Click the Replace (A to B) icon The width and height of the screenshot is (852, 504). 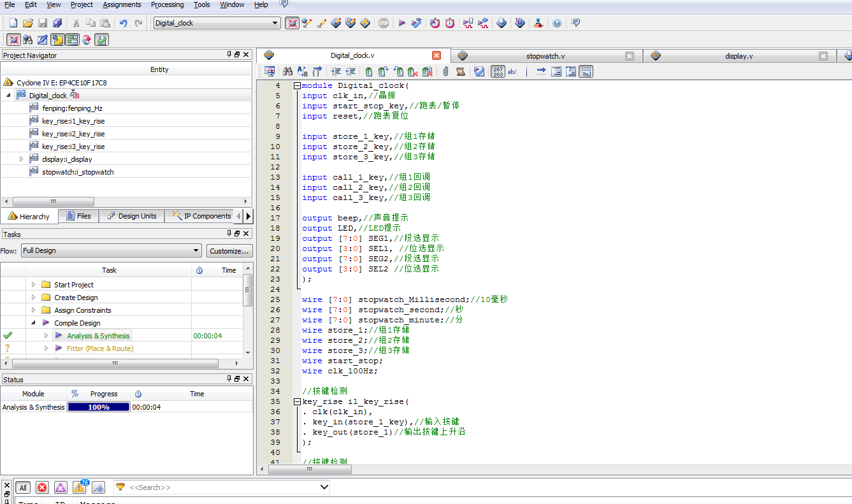coord(302,71)
